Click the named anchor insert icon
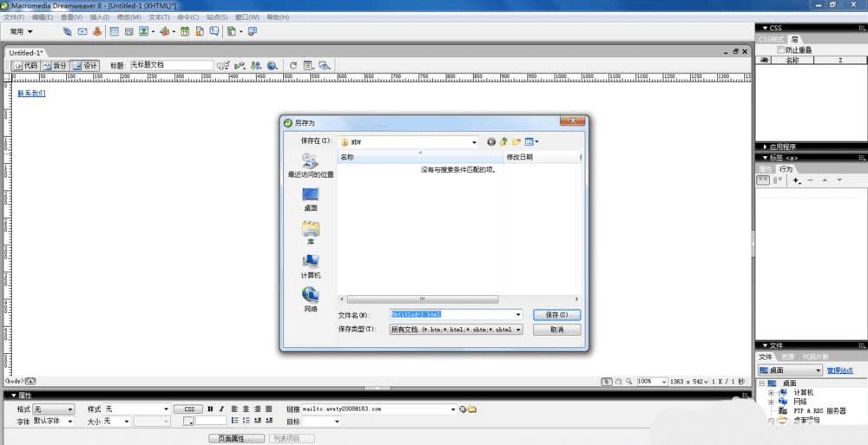This screenshot has width=868, height=445. coord(97,31)
